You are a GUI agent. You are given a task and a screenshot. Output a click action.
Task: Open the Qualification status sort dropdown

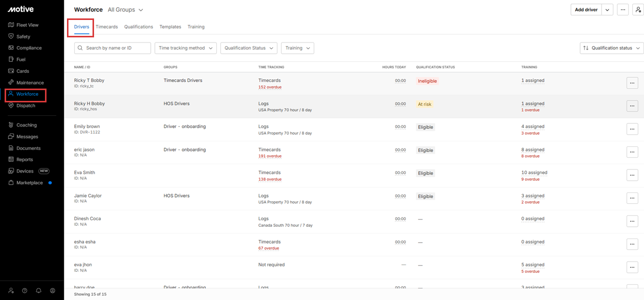pos(611,48)
